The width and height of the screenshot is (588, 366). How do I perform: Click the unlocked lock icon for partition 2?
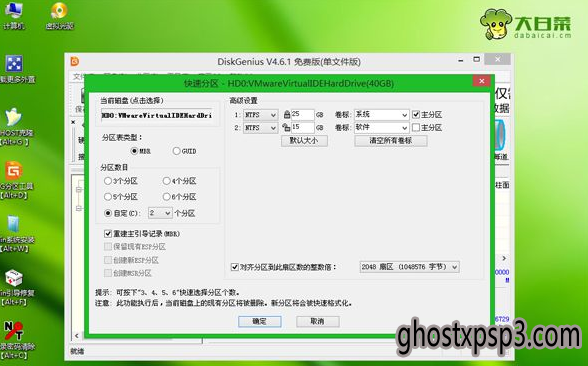coord(286,128)
